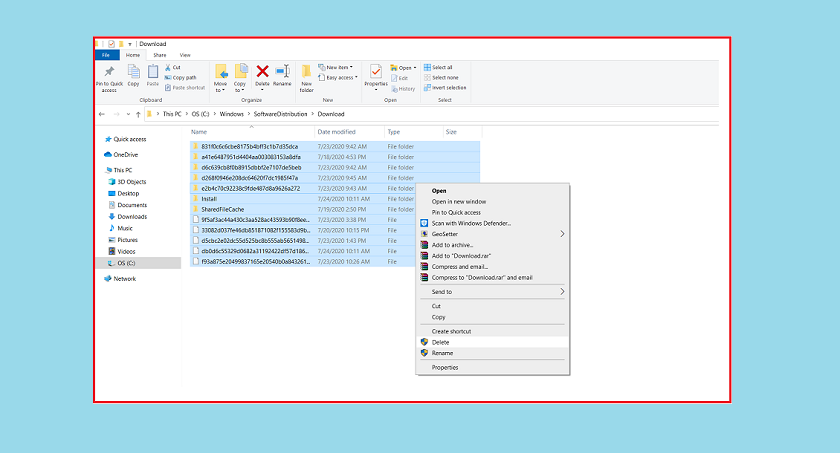Click the Up one level arrow
This screenshot has height=453, width=840.
tap(138, 114)
